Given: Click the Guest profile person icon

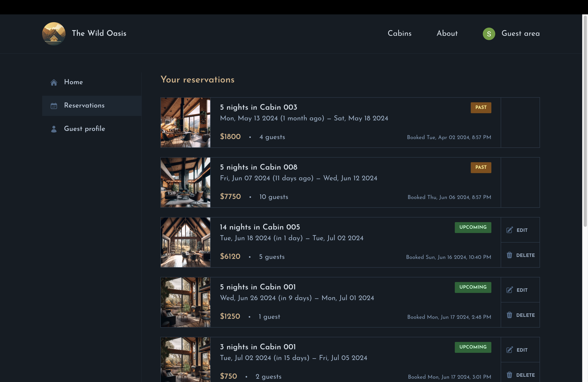Looking at the screenshot, I should (x=54, y=129).
